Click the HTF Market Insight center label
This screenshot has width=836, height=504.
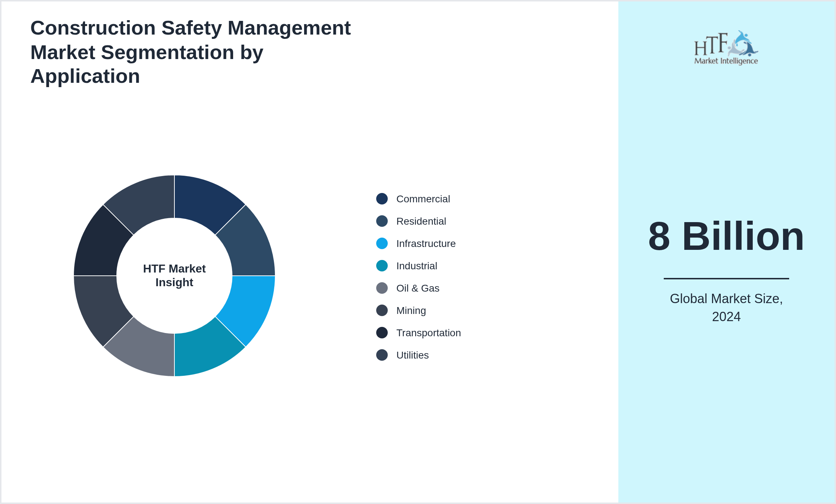point(174,275)
